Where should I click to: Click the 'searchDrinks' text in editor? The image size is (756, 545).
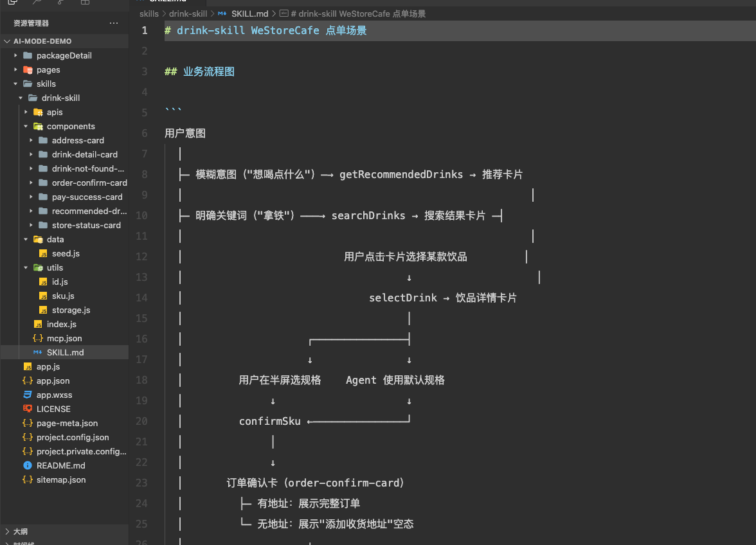(x=368, y=215)
